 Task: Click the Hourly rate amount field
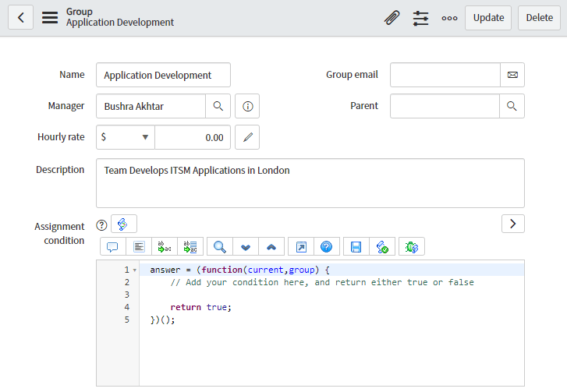point(193,137)
